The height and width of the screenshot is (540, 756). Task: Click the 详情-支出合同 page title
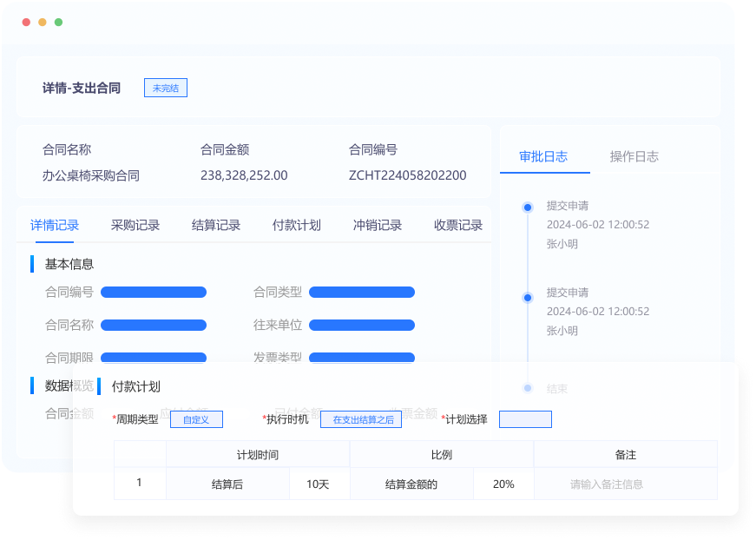click(82, 88)
